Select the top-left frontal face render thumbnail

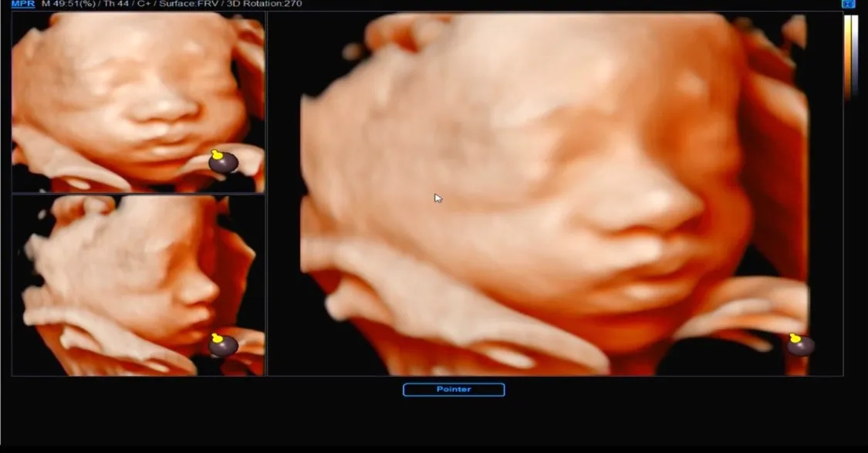[138, 103]
